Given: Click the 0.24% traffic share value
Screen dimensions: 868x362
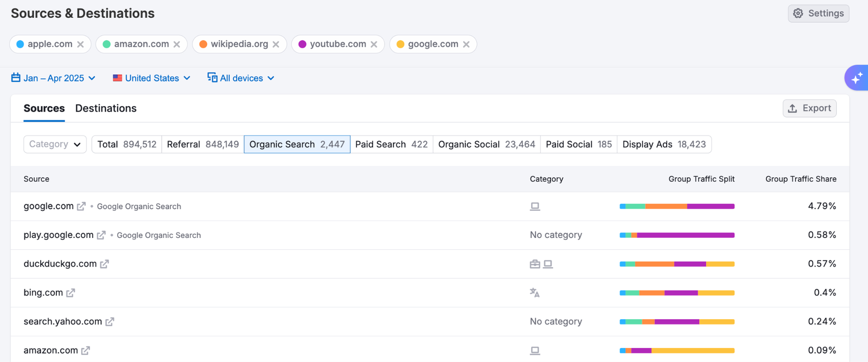Looking at the screenshot, I should tap(822, 321).
